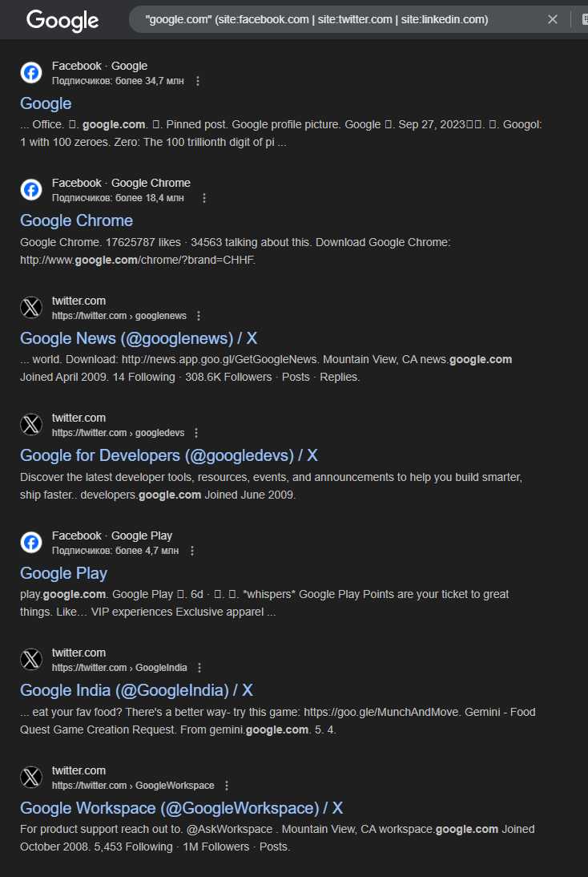Open three-dot menu beside googlenews URL
The width and height of the screenshot is (588, 877).
pyautogui.click(x=199, y=316)
